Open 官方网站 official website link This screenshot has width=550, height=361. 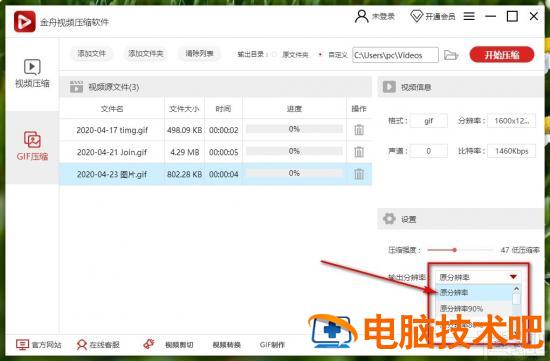tap(39, 345)
